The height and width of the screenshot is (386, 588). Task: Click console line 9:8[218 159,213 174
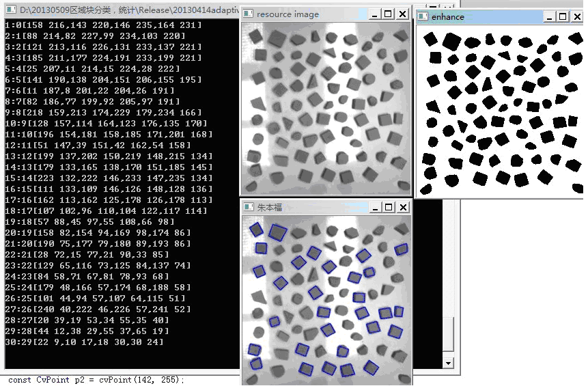[104, 113]
